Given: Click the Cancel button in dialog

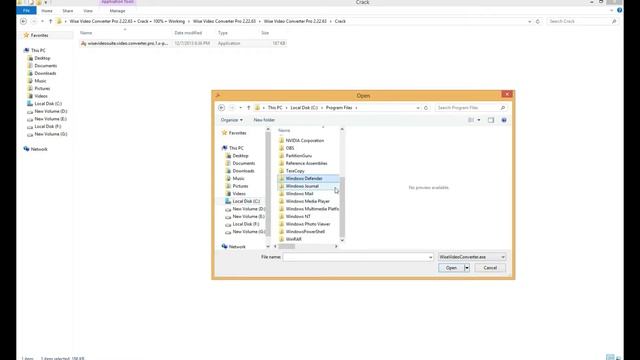Looking at the screenshot, I should 490,268.
